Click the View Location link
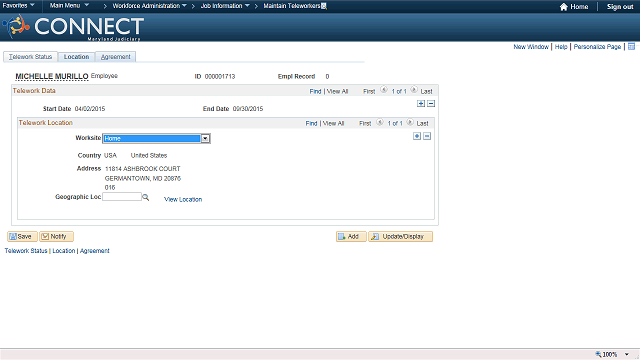Image resolution: width=640 pixels, height=360 pixels. coord(183,199)
